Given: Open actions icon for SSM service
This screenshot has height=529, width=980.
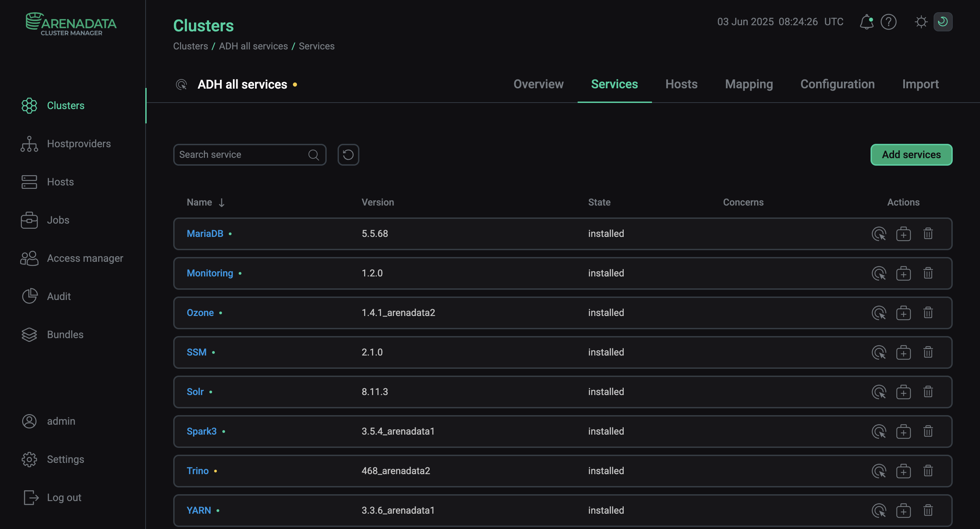Looking at the screenshot, I should (x=879, y=352).
